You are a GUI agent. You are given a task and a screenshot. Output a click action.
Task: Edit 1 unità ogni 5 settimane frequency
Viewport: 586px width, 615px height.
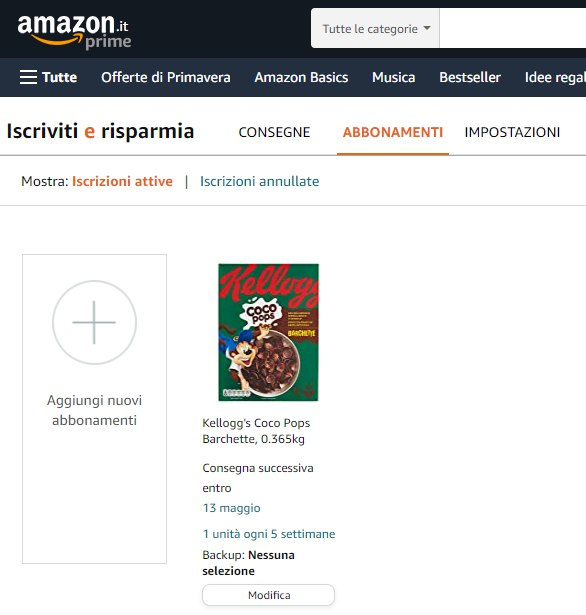[269, 534]
